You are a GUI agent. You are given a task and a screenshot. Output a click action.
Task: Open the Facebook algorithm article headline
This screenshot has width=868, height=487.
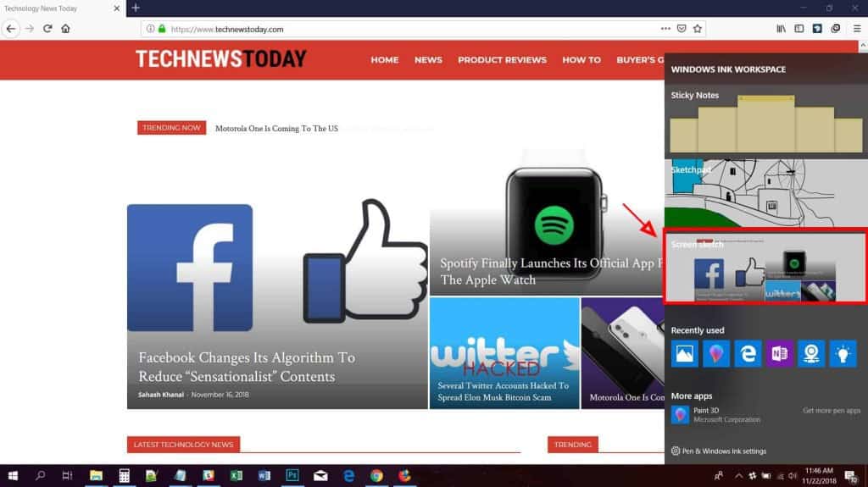click(x=247, y=367)
